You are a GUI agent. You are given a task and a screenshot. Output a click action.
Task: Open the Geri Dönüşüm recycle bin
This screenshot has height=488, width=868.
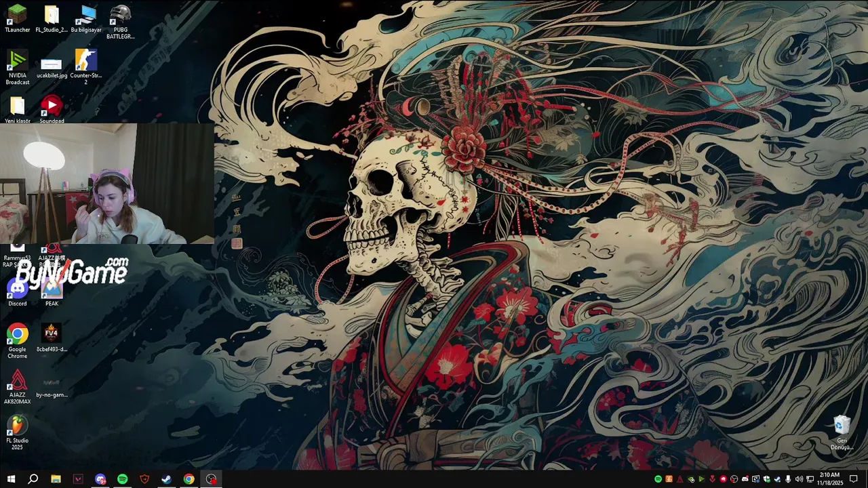tap(842, 432)
